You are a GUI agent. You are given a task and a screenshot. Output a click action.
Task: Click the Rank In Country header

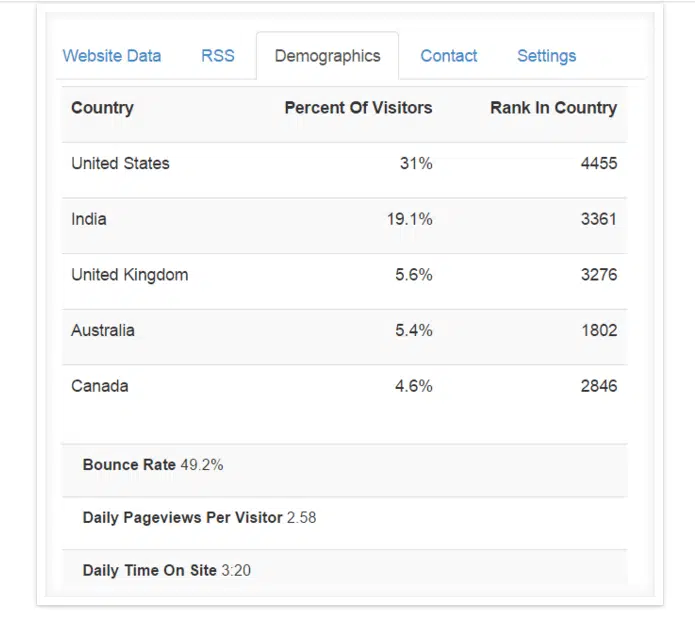click(x=553, y=108)
